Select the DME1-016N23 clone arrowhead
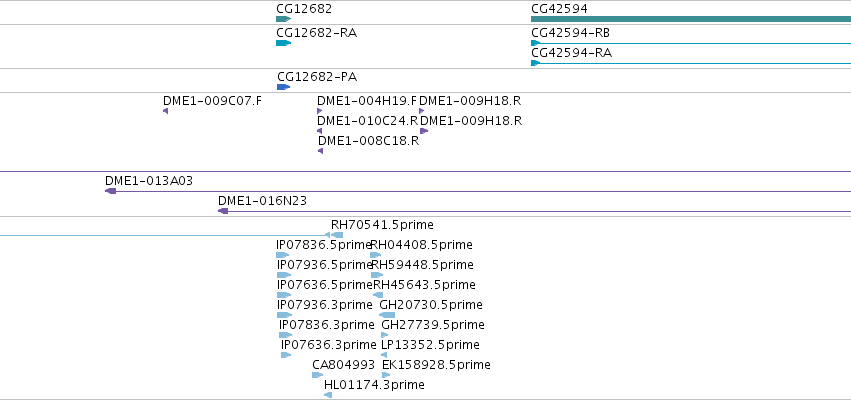851x400 pixels. click(x=223, y=211)
